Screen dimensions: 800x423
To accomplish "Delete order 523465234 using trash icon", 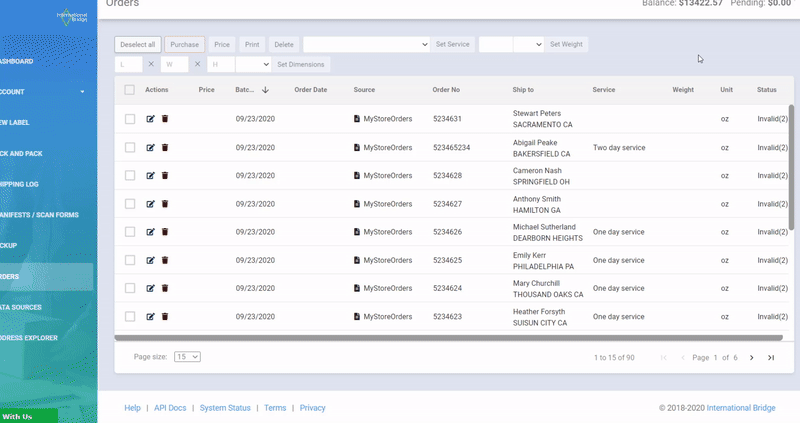I will click(x=165, y=147).
